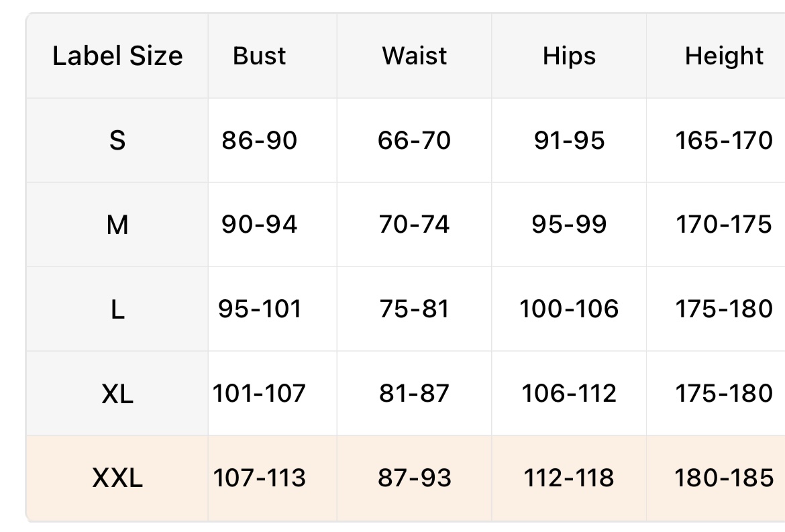Click the waist value 87-93
This screenshot has width=785, height=532.
tap(415, 478)
